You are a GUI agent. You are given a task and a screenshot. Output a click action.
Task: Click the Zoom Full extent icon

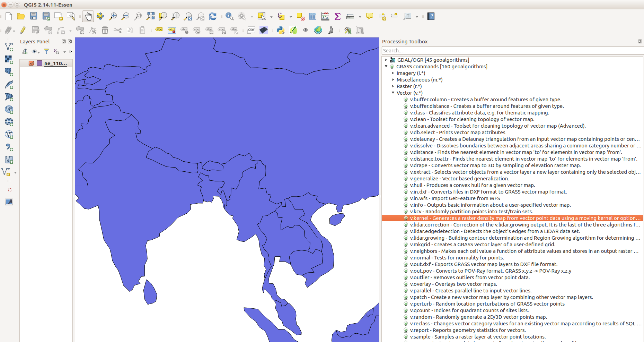pyautogui.click(x=150, y=16)
